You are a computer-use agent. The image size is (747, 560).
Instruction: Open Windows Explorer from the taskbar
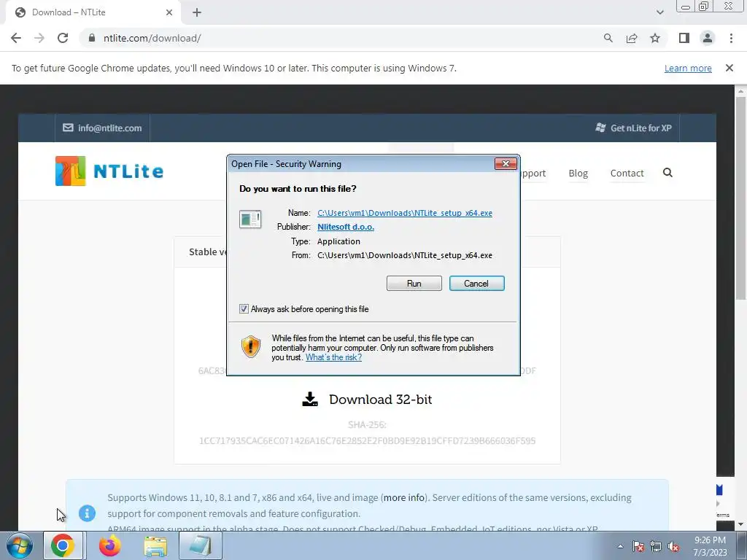pyautogui.click(x=155, y=545)
